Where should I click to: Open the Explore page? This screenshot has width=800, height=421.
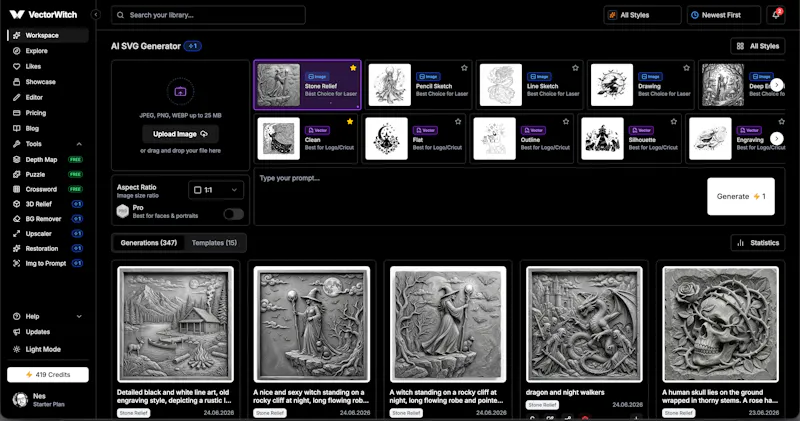[x=36, y=51]
